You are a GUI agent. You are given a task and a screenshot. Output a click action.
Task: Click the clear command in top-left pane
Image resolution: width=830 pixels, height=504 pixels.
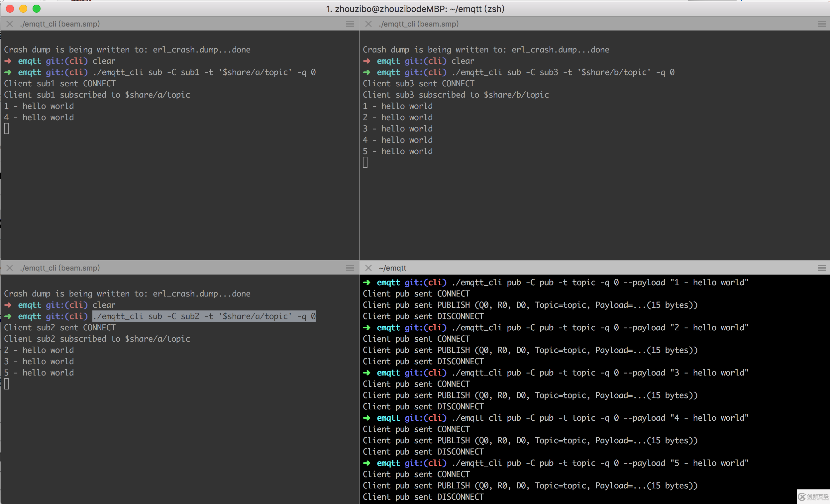tap(104, 61)
